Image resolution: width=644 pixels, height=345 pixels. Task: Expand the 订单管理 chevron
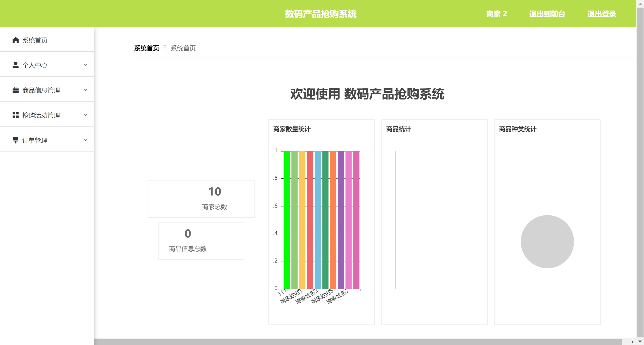[x=85, y=140]
